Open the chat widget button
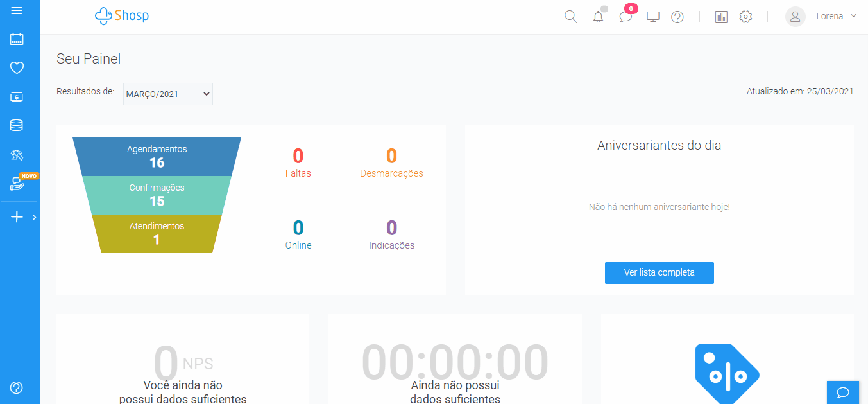The width and height of the screenshot is (868, 404). coord(843,392)
